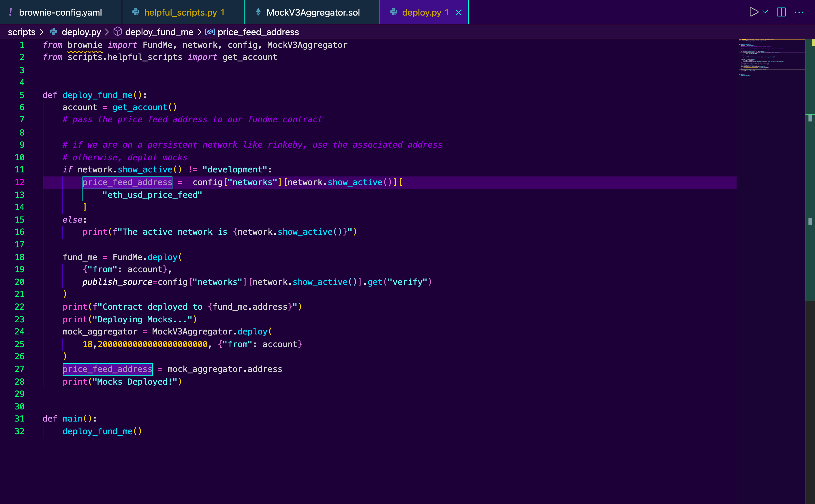The width and height of the screenshot is (815, 504).
Task: Select the deploy_fund_me breadcrumb entry
Action: [159, 32]
